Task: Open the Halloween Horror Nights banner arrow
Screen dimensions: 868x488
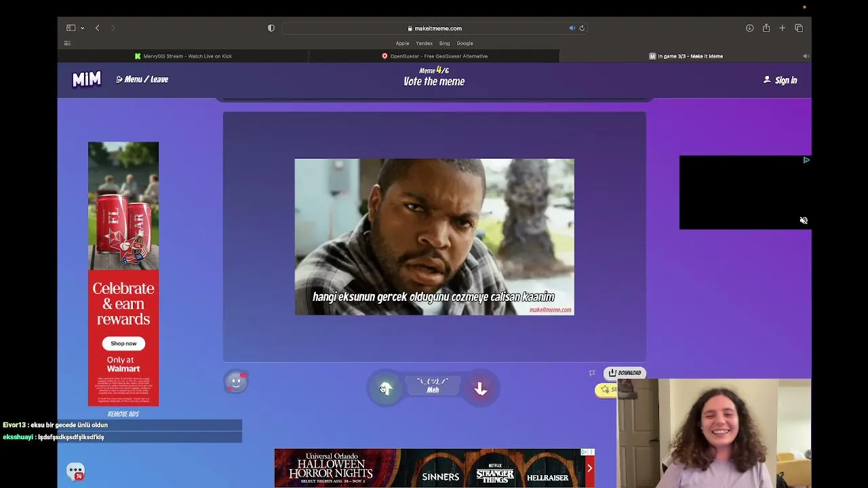Action: pyautogui.click(x=589, y=468)
